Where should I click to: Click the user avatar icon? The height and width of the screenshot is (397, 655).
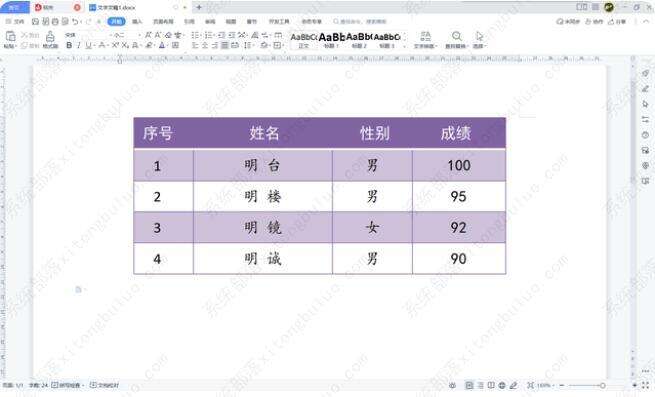click(609, 7)
